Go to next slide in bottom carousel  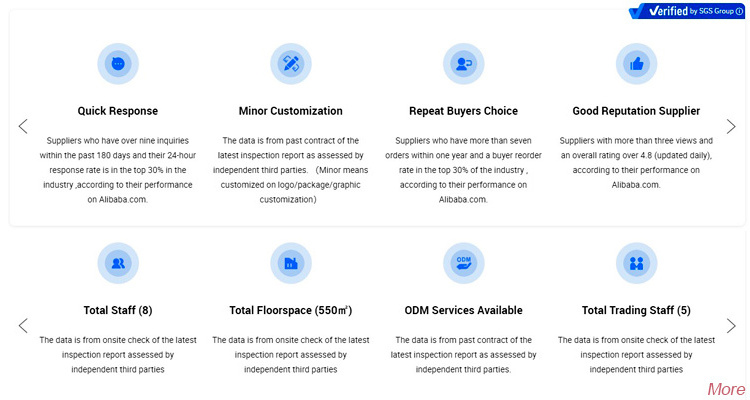click(x=731, y=325)
